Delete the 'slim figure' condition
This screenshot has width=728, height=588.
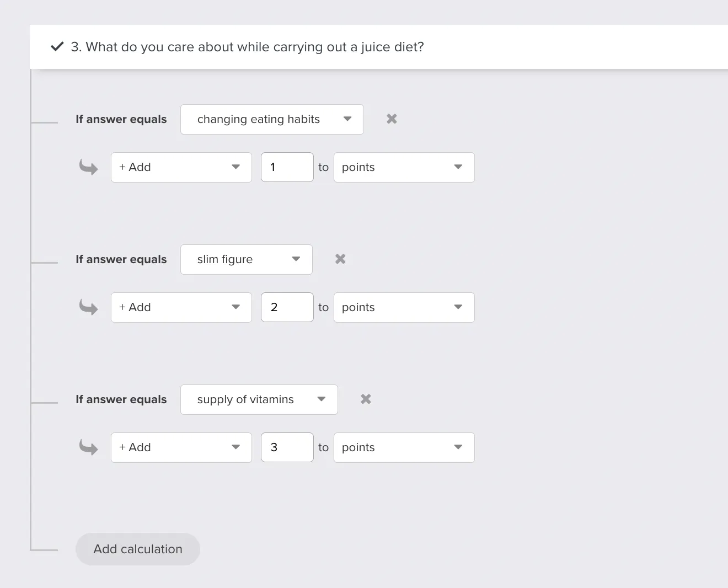coord(340,259)
